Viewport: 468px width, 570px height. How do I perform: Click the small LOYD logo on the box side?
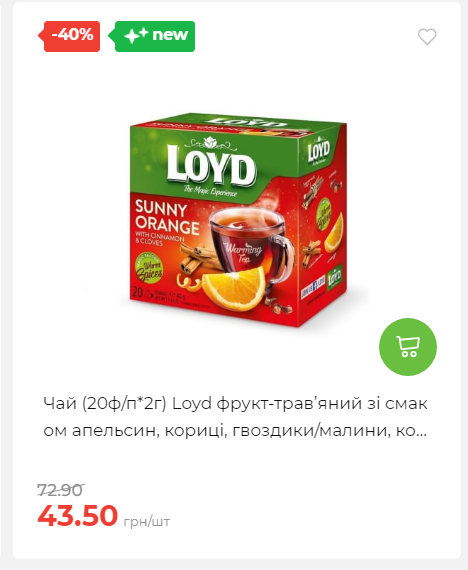coord(319,150)
